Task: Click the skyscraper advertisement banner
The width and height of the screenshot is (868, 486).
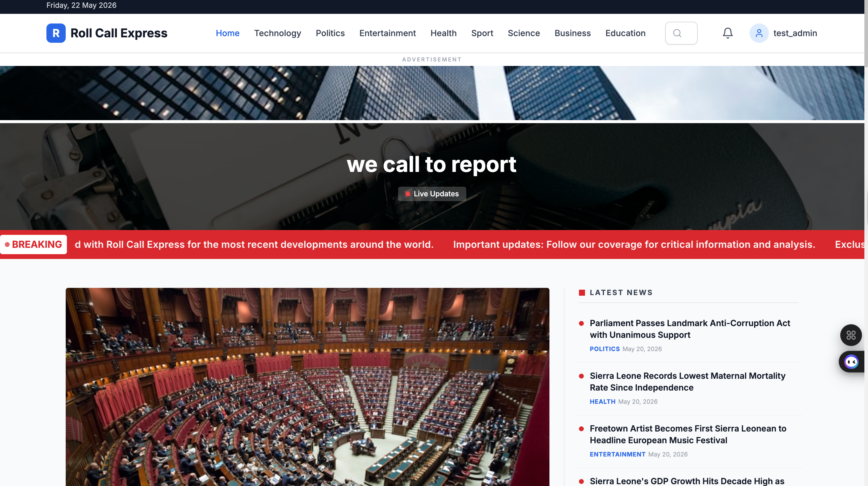Action: 432,93
